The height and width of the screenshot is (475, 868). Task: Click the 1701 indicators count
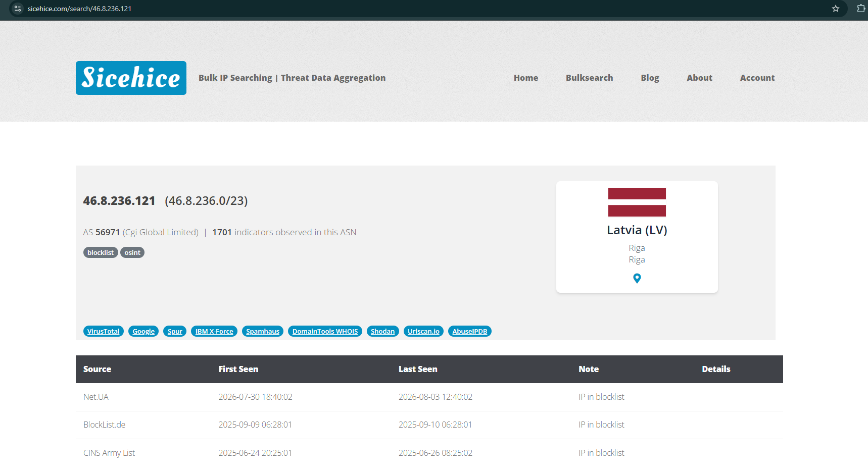click(222, 232)
